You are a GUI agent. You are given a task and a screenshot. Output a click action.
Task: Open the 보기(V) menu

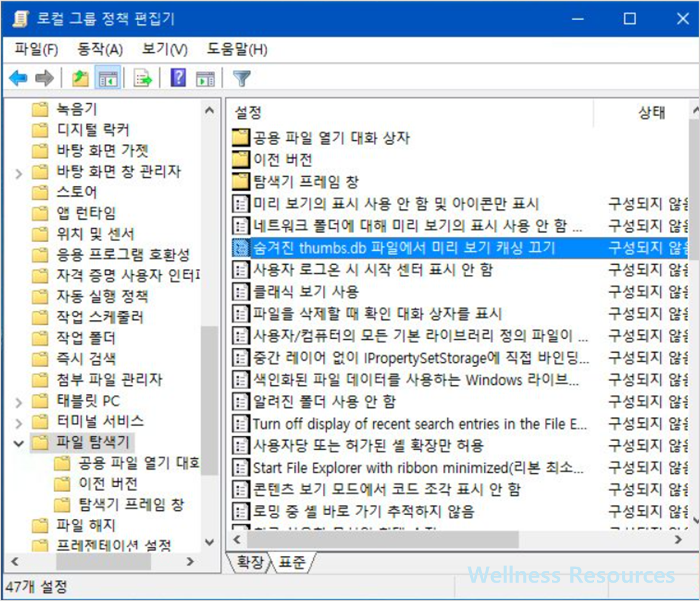164,49
